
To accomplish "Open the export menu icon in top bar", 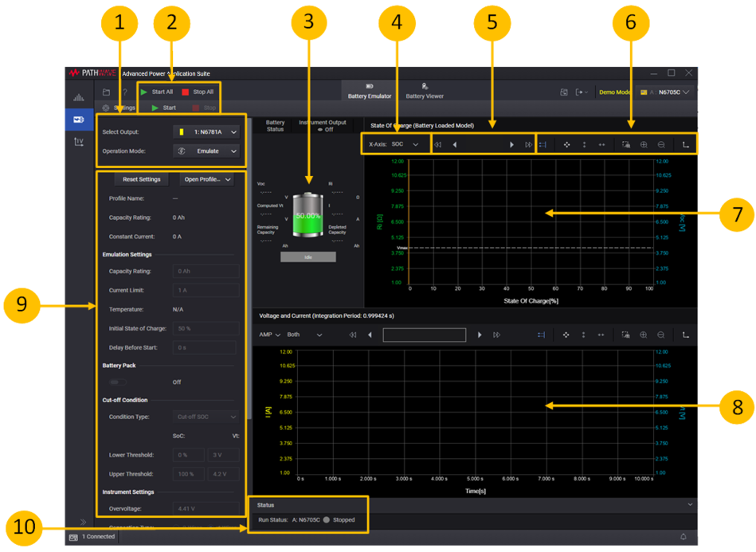I will pos(581,92).
